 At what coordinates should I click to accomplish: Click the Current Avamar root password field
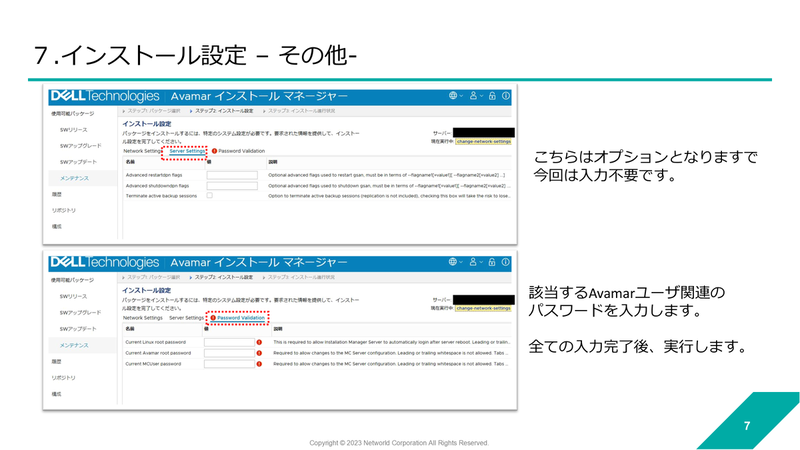(x=229, y=353)
